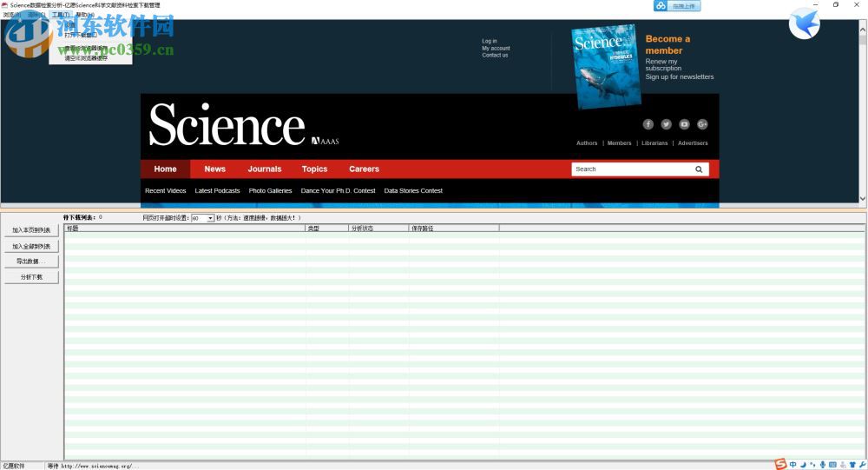Select 查看IE浏览器缓存 from the tools menu
The width and height of the screenshot is (868, 470).
pyautogui.click(x=86, y=49)
